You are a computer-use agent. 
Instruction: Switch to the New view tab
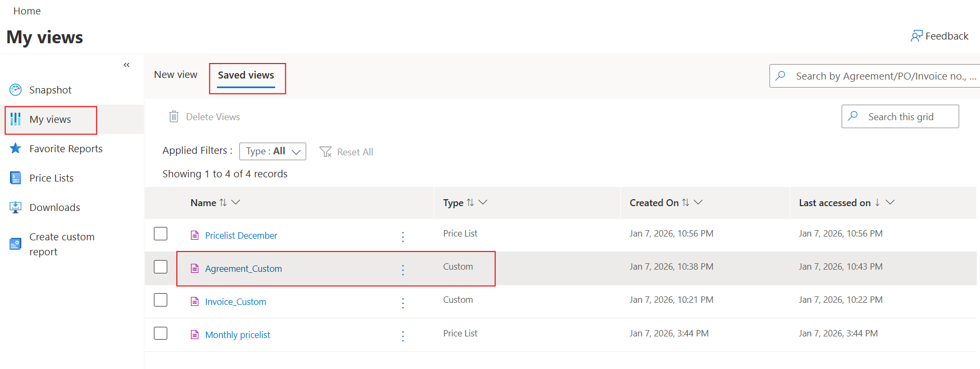[x=175, y=75]
